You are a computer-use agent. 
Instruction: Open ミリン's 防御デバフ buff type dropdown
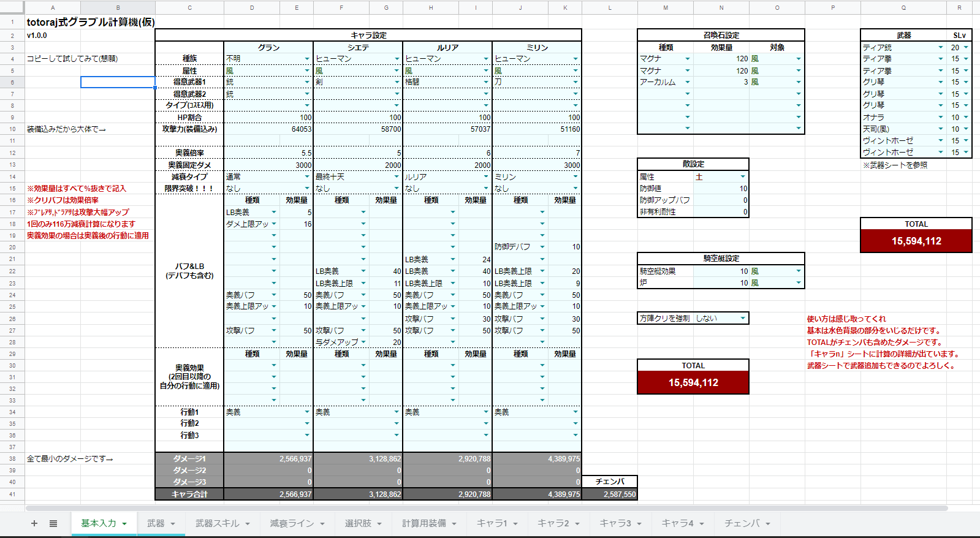[542, 247]
